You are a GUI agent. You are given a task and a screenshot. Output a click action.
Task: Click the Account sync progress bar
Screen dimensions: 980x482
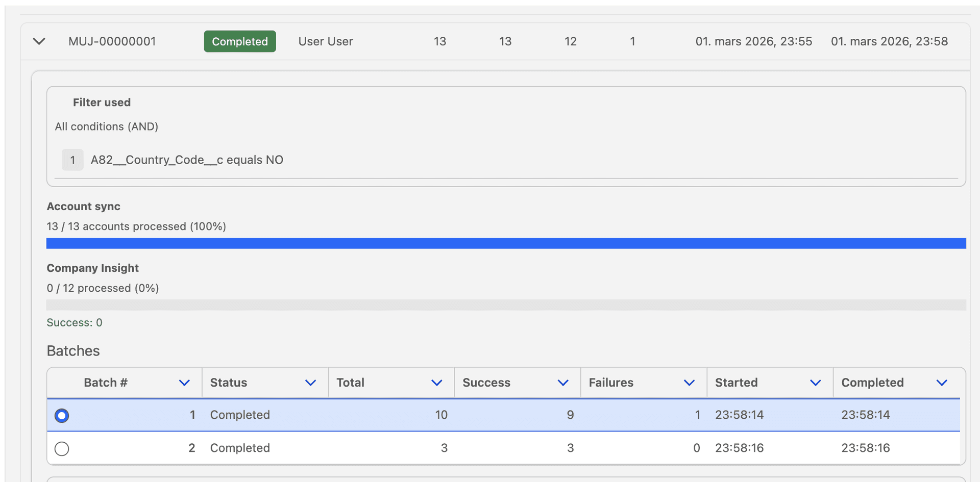click(506, 243)
